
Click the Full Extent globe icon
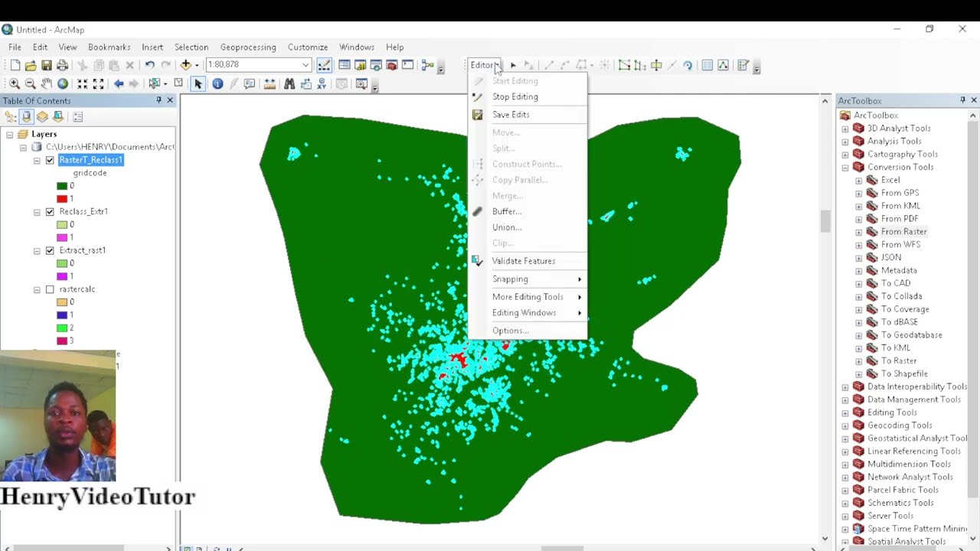tap(63, 84)
